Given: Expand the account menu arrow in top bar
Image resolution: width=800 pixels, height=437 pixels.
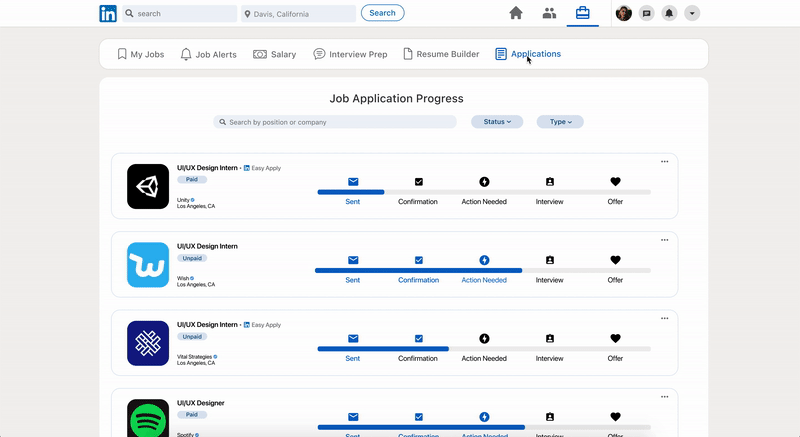Looking at the screenshot, I should (692, 13).
